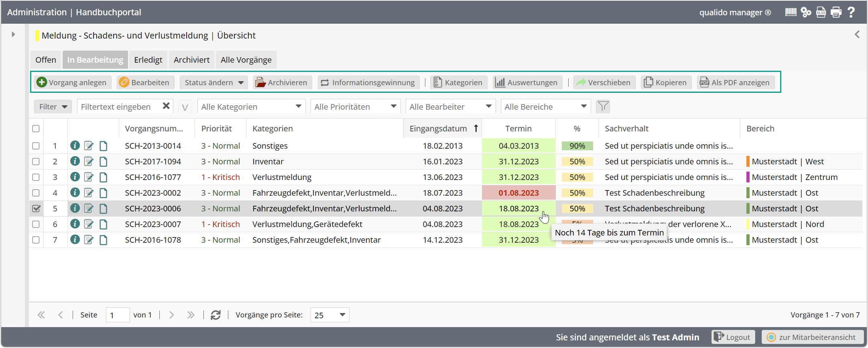Screen dimensions: 868x348
Task: Check the checkbox for row SCH-2017-1094
Action: 36,162
